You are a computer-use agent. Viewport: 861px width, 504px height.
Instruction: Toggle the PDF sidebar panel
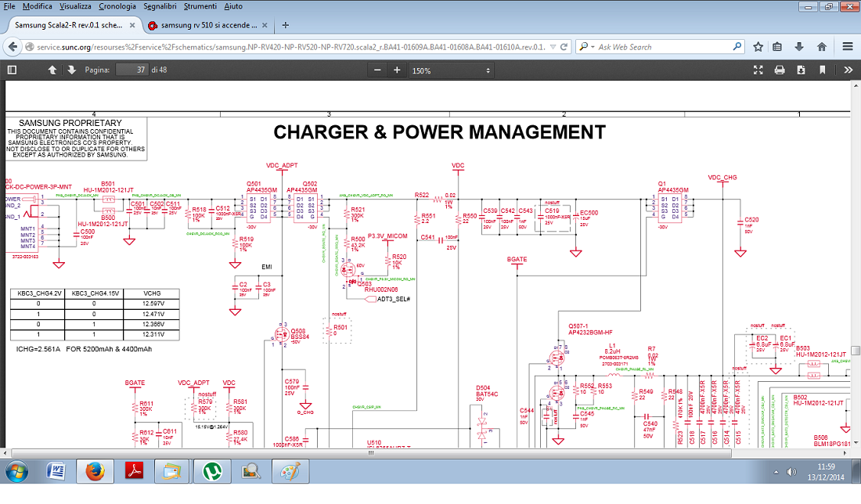pos(11,70)
